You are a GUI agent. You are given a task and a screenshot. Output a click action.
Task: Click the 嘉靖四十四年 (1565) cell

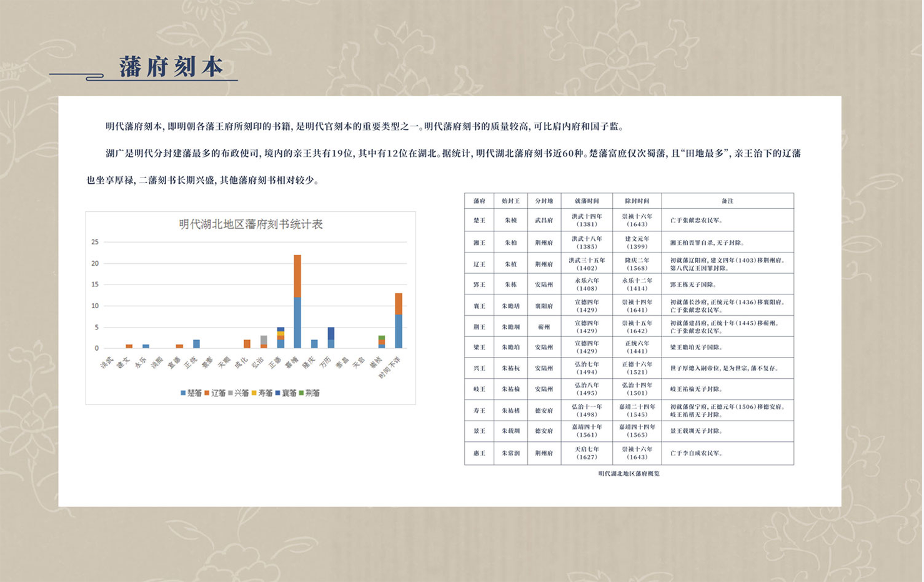coord(637,431)
